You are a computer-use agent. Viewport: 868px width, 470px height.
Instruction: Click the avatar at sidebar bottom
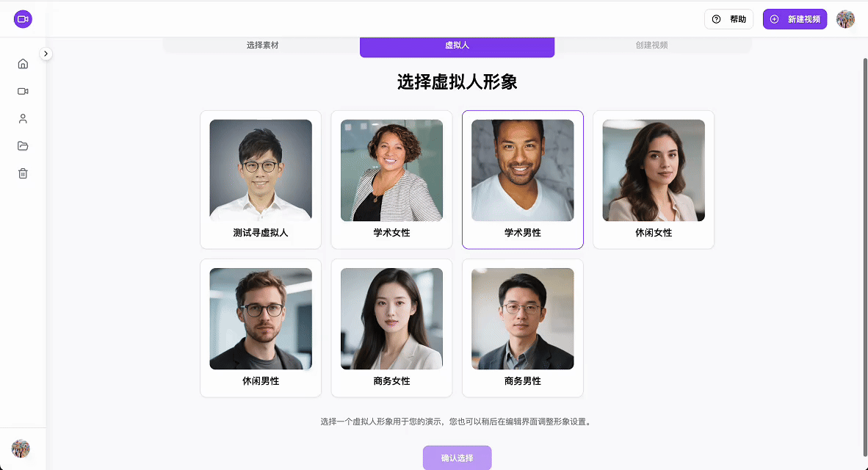(21, 449)
